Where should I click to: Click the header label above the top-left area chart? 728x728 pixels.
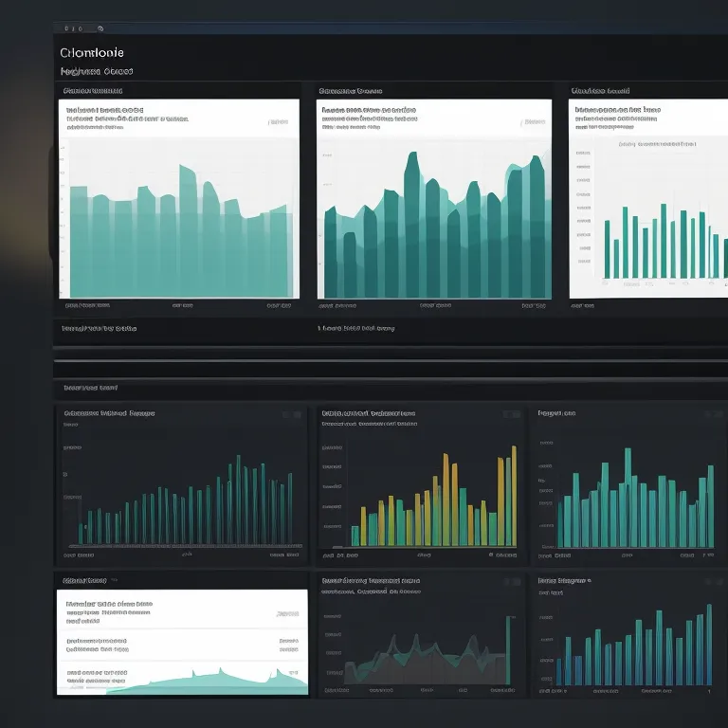(x=93, y=91)
